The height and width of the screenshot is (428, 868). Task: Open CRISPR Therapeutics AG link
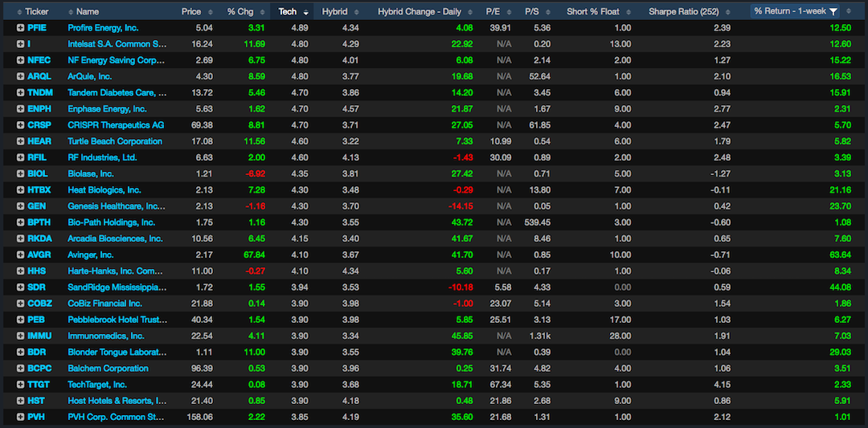tap(116, 125)
